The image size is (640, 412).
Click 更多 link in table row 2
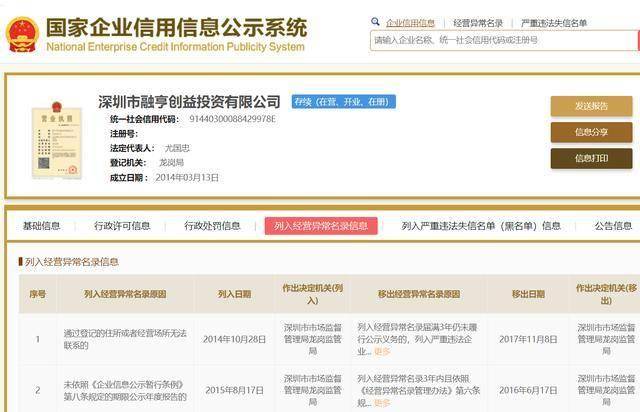click(382, 403)
